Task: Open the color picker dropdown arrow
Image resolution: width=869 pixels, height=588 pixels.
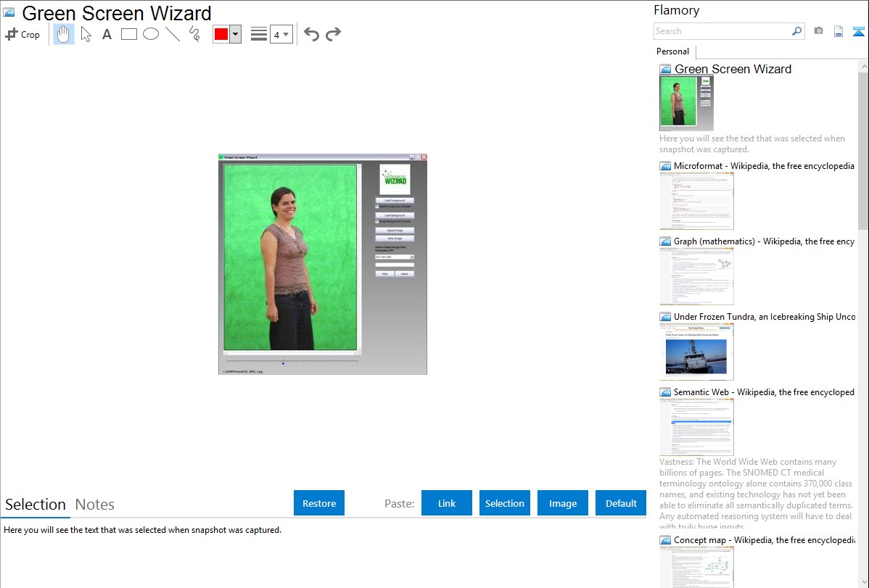Action: (235, 34)
